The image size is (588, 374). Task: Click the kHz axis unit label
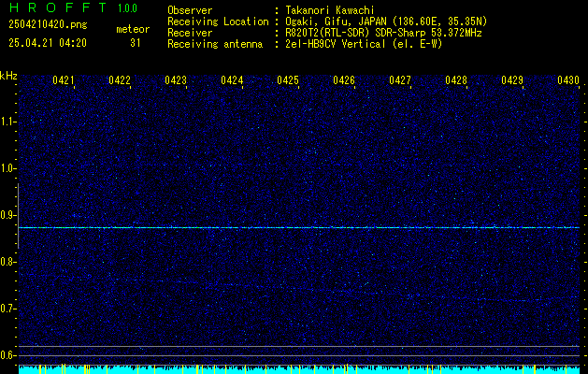(8, 76)
